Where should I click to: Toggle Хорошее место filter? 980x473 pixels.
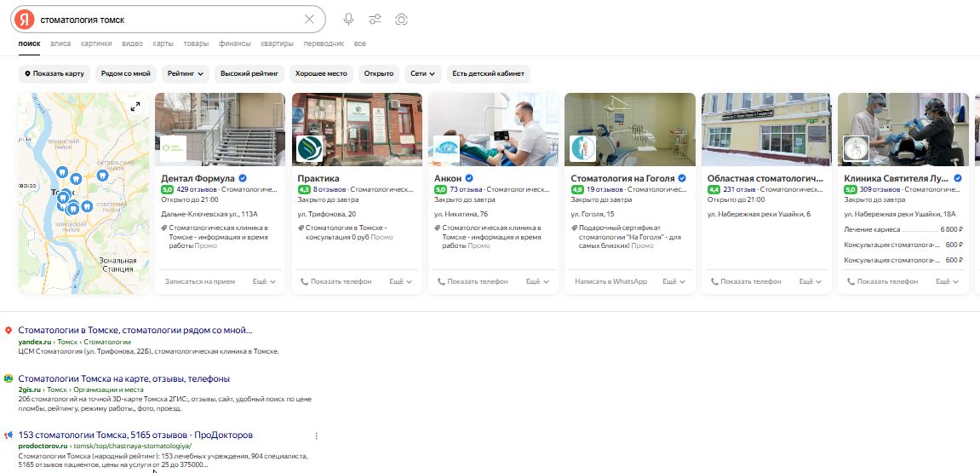point(321,74)
